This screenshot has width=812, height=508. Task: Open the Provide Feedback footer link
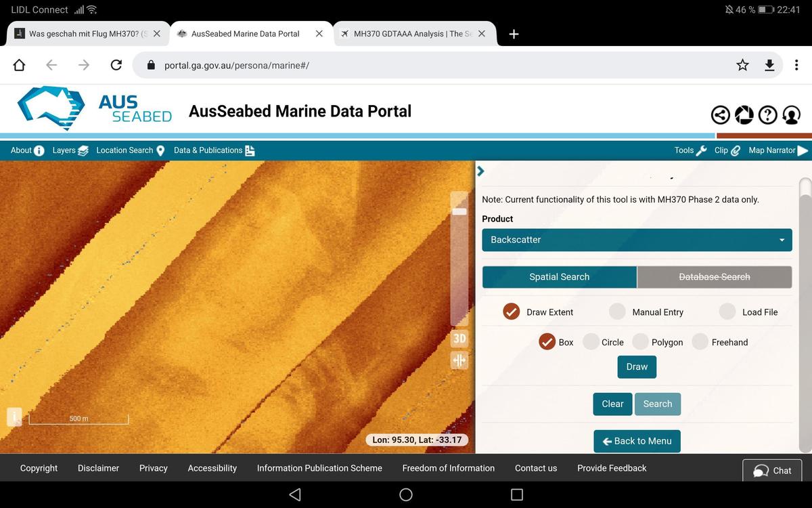[x=612, y=468]
